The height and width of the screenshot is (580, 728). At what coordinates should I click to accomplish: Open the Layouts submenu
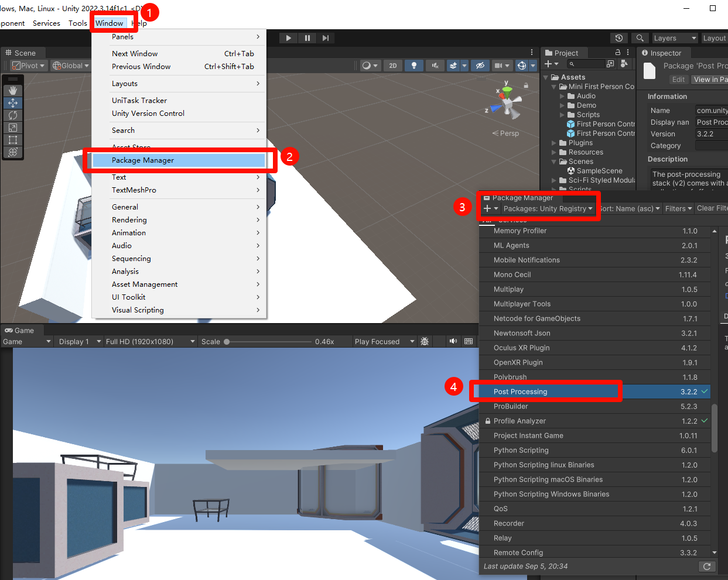tap(179, 84)
